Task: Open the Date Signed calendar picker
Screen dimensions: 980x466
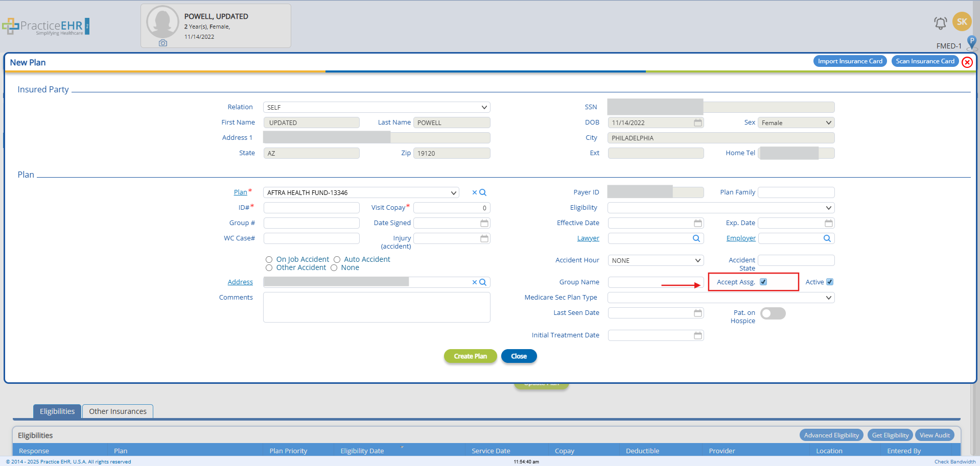Action: 484,223
